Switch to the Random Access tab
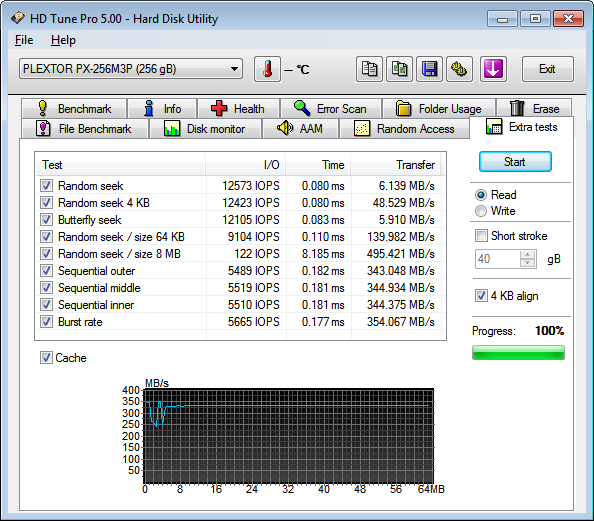This screenshot has height=521, width=594. (404, 129)
